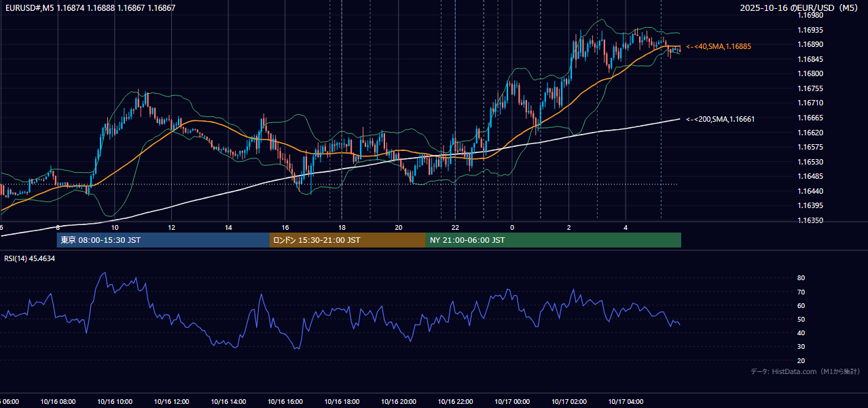
Task: Click price axis label 1.16485
Action: click(x=811, y=176)
